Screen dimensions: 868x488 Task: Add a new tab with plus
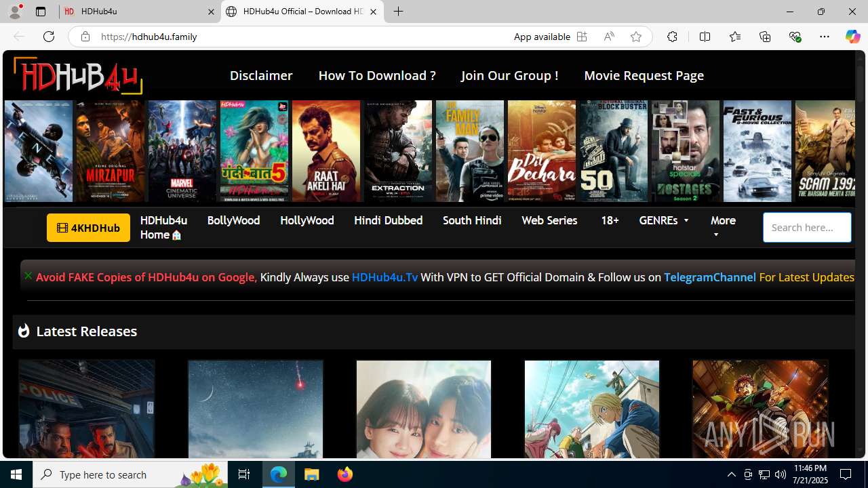[x=399, y=12]
